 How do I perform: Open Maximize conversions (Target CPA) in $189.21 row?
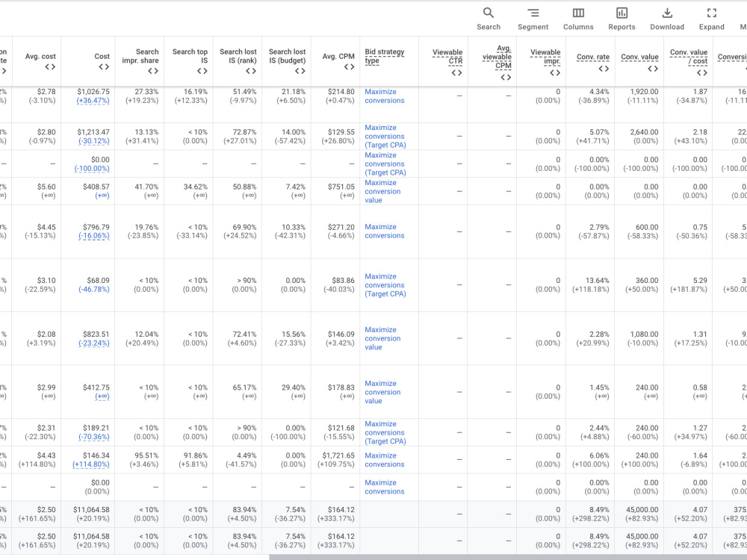(385, 433)
